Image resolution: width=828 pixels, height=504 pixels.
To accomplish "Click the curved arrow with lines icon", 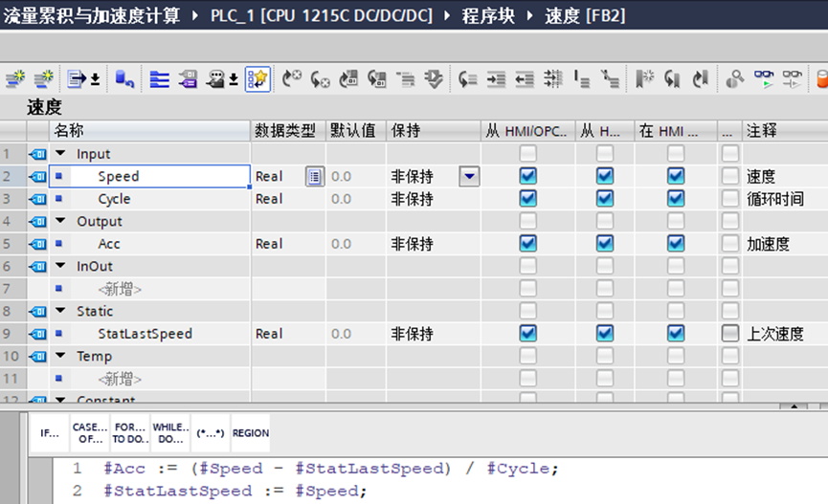I will pos(468,79).
